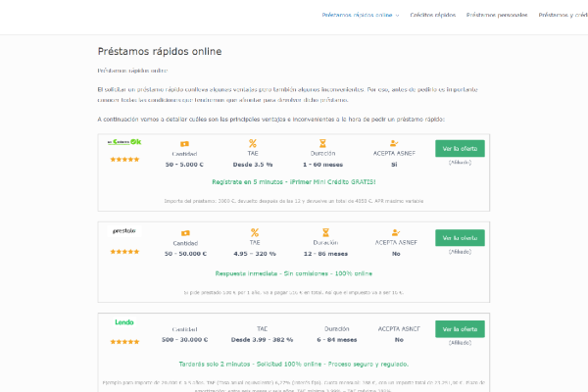Image resolution: width=588 pixels, height=392 pixels.
Task: Click Ver la oferta for the Prestalo offer
Action: tap(460, 238)
